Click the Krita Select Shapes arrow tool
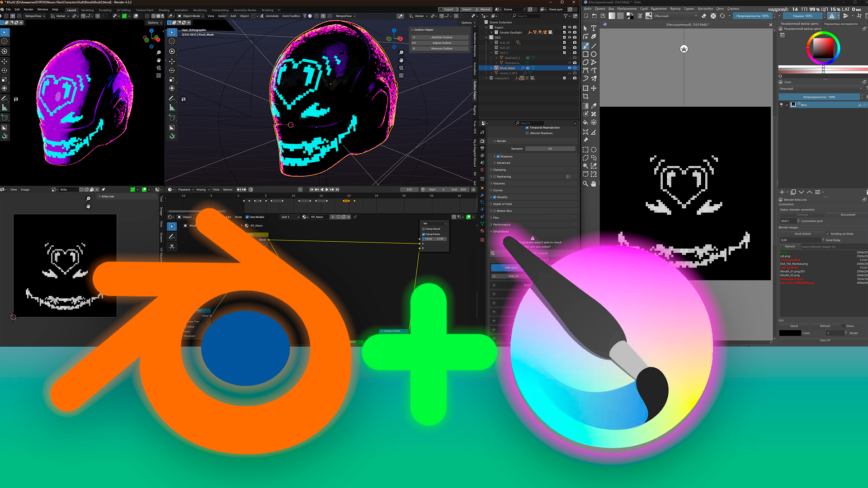This screenshot has width=868, height=488. coord(585,28)
